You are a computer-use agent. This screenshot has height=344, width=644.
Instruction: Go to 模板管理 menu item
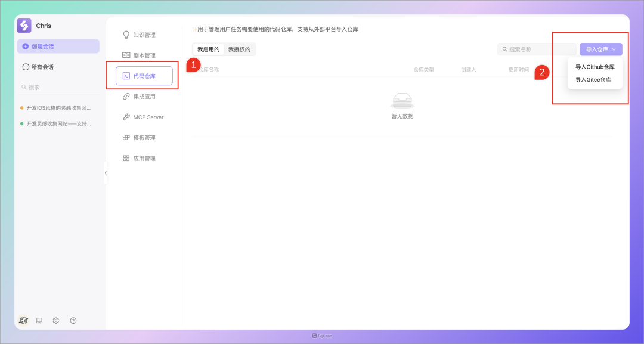[x=144, y=138]
